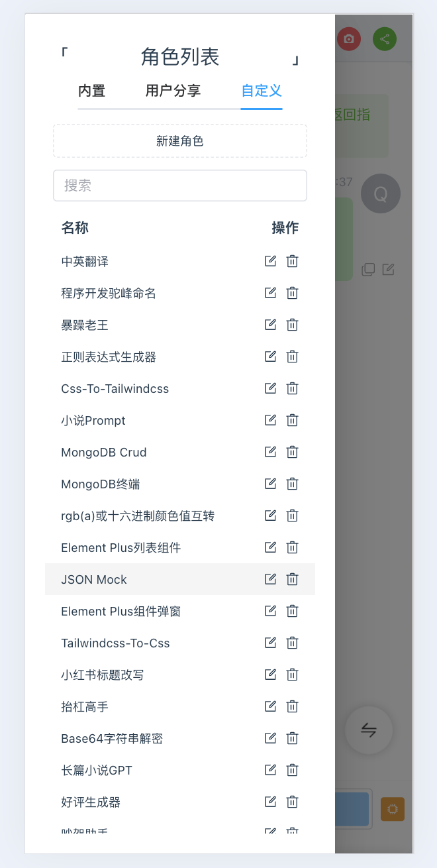This screenshot has height=868, width=437.
Task: Click the red camera screenshot icon
Action: [x=349, y=38]
